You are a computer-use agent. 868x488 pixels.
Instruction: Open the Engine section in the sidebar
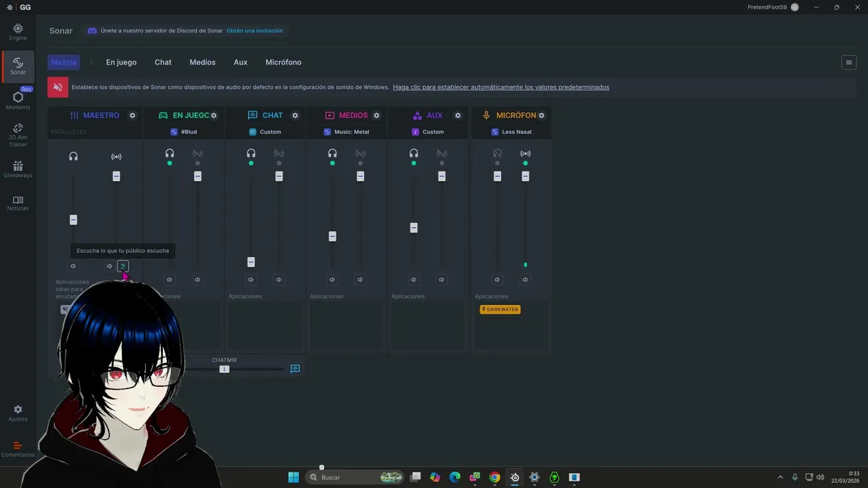tap(18, 32)
